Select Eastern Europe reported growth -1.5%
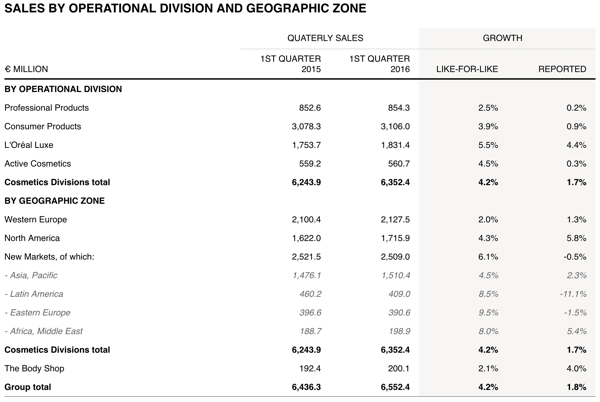The image size is (600, 402). 575,312
